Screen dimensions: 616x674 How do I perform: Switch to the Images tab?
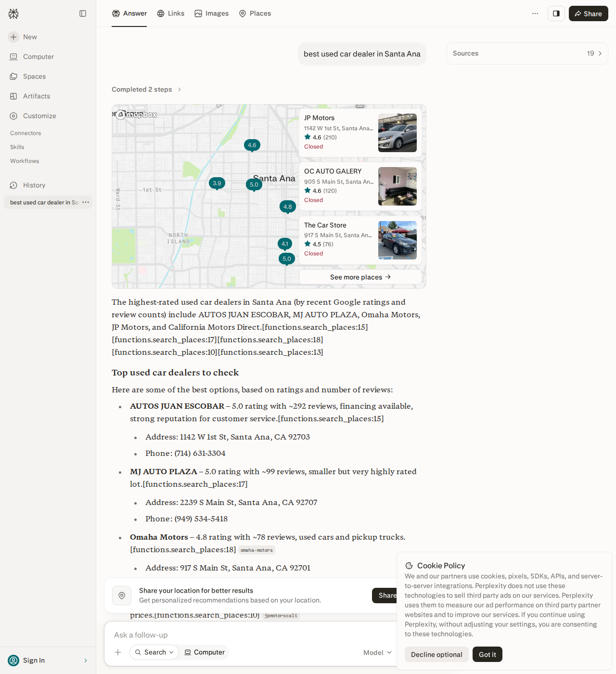pyautogui.click(x=212, y=13)
